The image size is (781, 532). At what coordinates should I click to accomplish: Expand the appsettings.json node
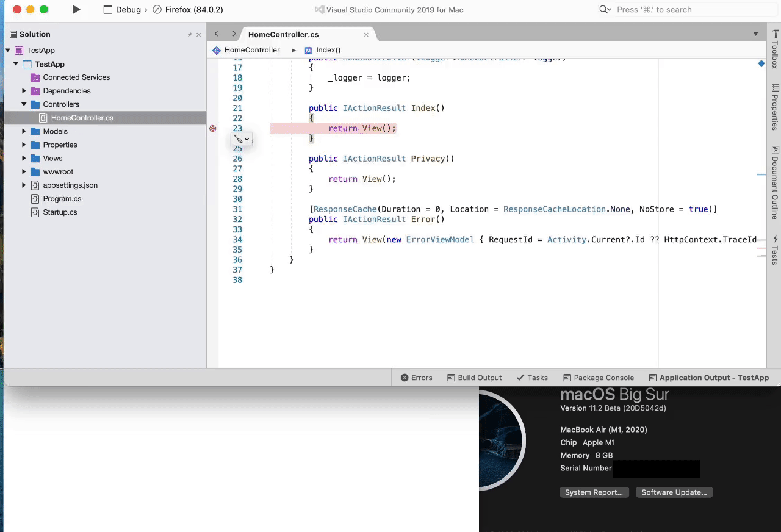24,185
